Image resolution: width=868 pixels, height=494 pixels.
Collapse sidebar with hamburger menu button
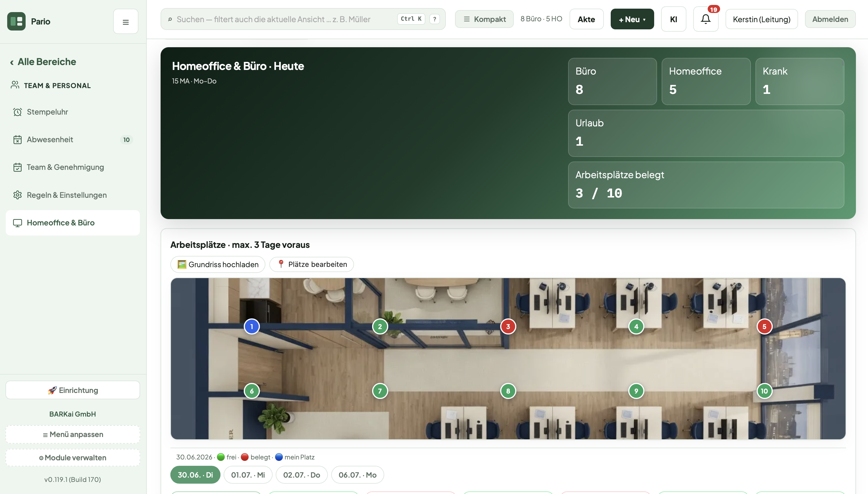point(125,21)
